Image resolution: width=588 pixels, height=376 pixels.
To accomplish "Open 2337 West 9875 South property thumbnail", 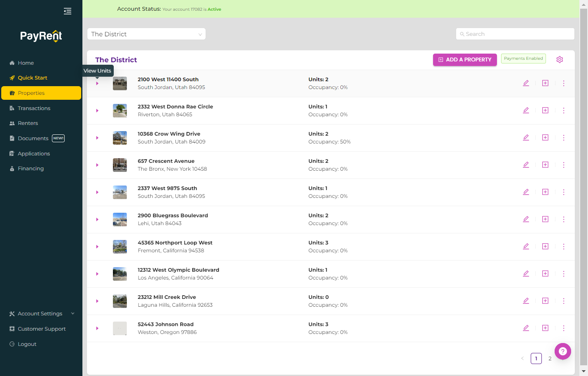I will 120,192.
